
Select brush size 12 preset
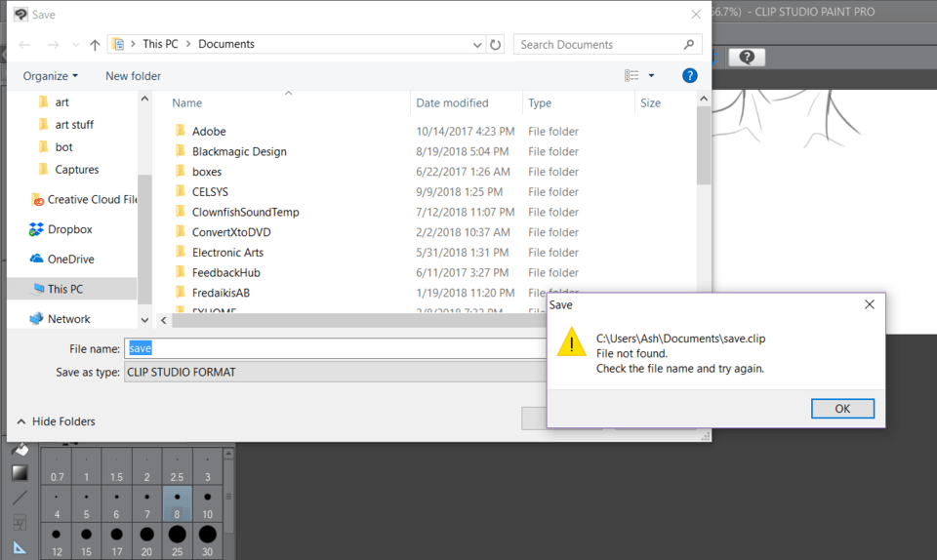click(x=57, y=540)
